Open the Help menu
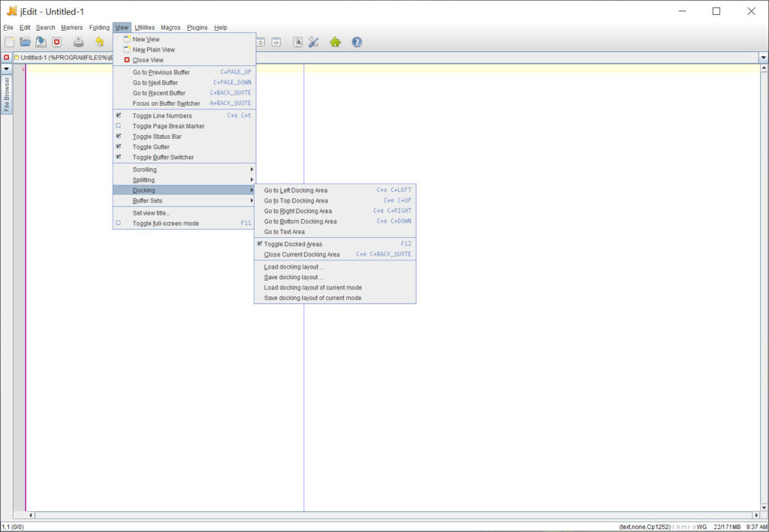 point(221,28)
